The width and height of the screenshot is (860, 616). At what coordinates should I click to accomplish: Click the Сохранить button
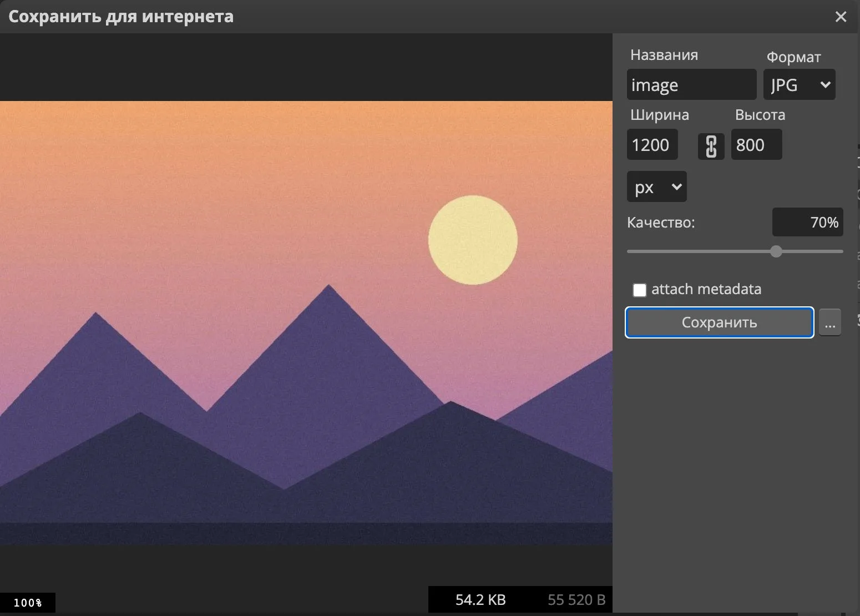719,322
